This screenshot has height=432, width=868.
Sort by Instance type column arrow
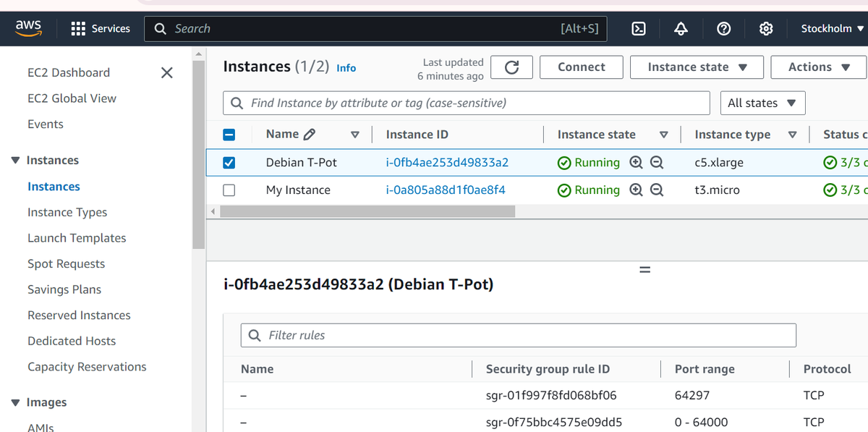(x=792, y=135)
